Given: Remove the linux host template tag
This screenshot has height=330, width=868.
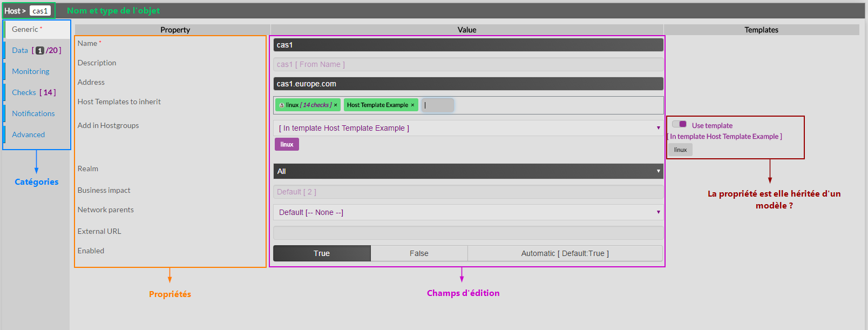Looking at the screenshot, I should click(x=335, y=105).
